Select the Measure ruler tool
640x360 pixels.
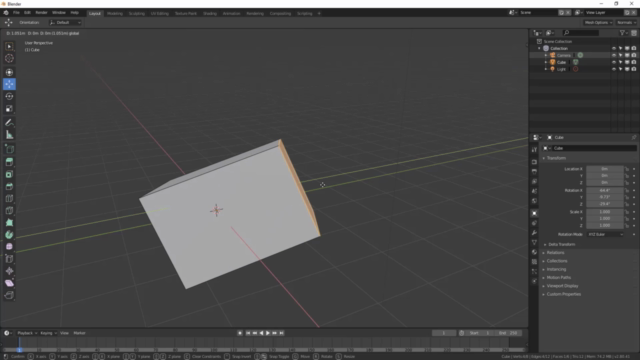click(9, 135)
